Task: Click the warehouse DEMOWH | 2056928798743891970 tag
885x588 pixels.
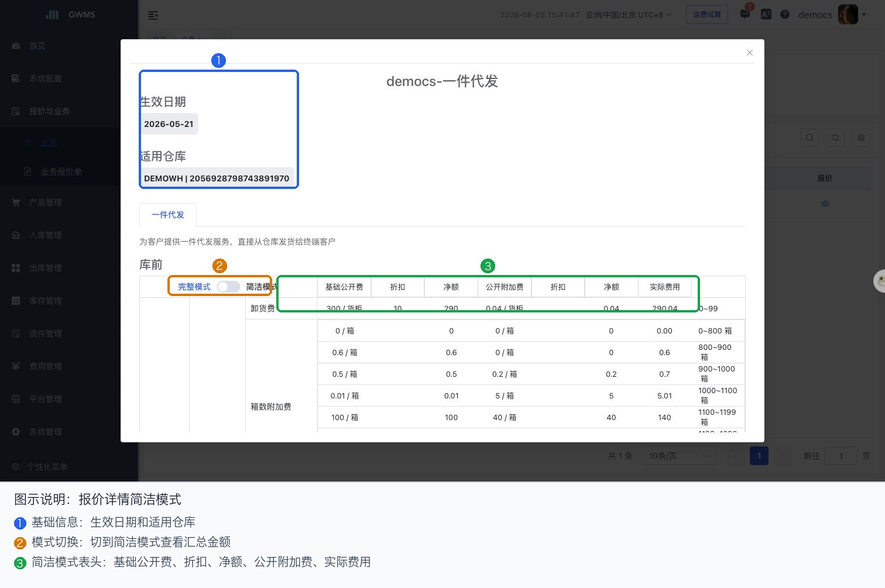Action: pyautogui.click(x=217, y=178)
